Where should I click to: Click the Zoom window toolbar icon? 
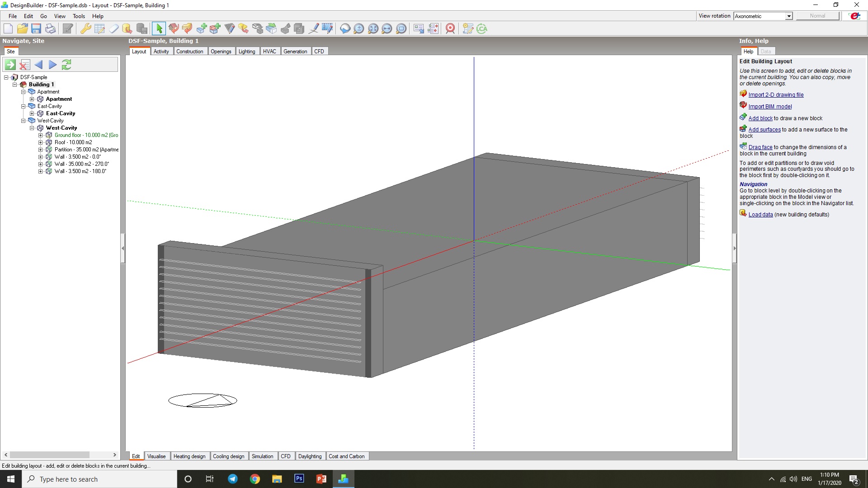click(x=401, y=28)
